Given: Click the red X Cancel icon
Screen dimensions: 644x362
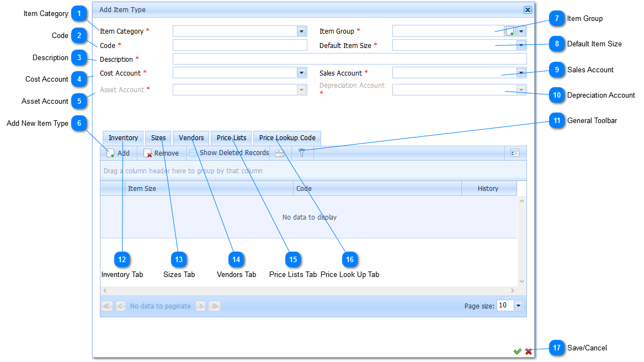Looking at the screenshot, I should click(x=529, y=352).
